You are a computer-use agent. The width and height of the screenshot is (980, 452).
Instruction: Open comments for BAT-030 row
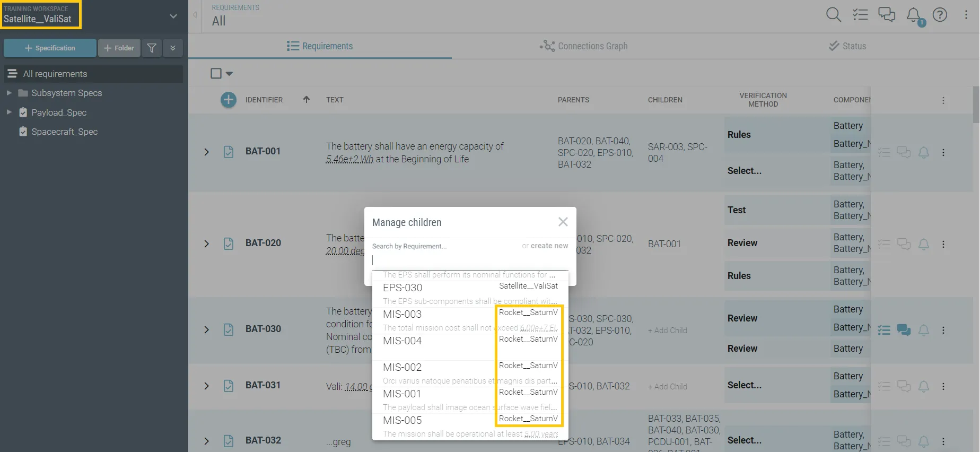904,331
